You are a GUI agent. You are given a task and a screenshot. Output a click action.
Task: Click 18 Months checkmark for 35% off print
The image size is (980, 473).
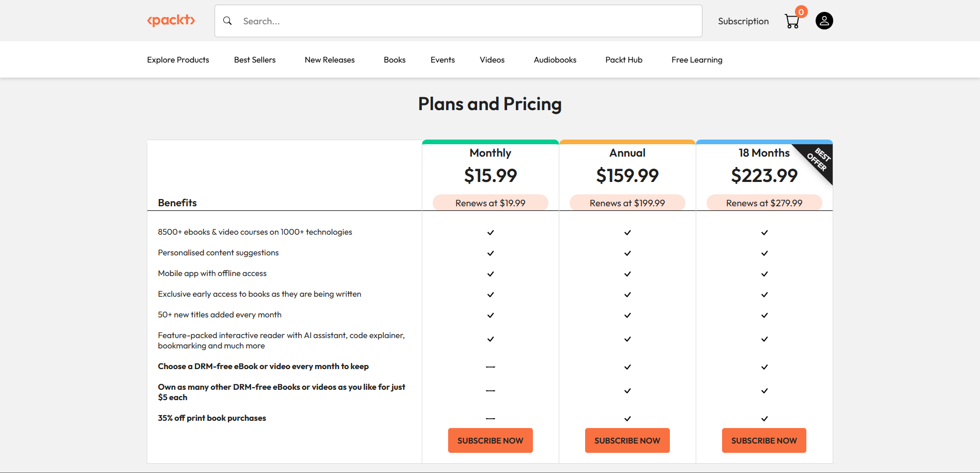coord(764,419)
